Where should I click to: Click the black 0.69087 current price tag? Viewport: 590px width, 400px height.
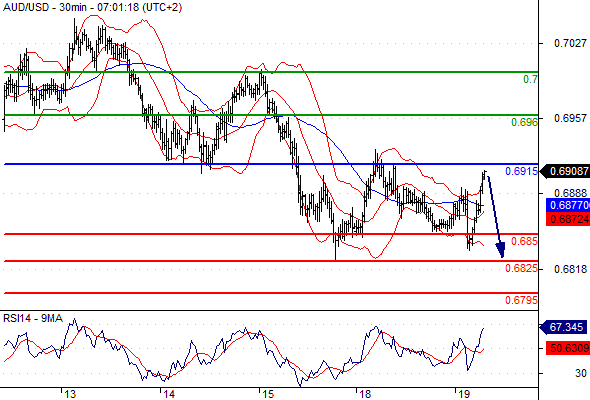click(566, 171)
